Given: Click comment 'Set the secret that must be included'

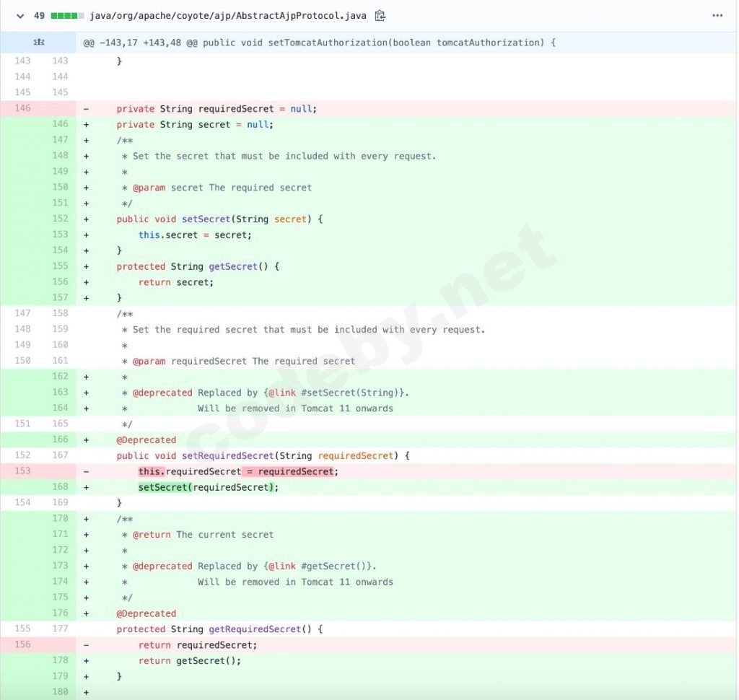Looking at the screenshot, I should [284, 157].
